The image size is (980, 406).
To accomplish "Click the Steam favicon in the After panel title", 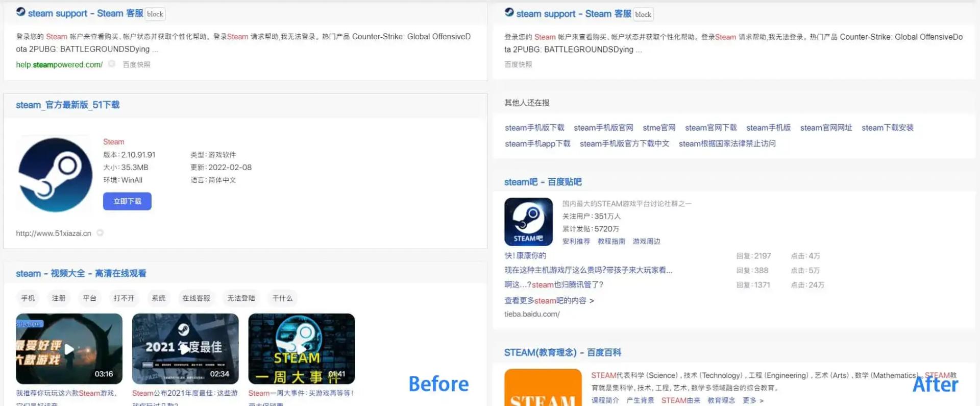I will [x=509, y=12].
